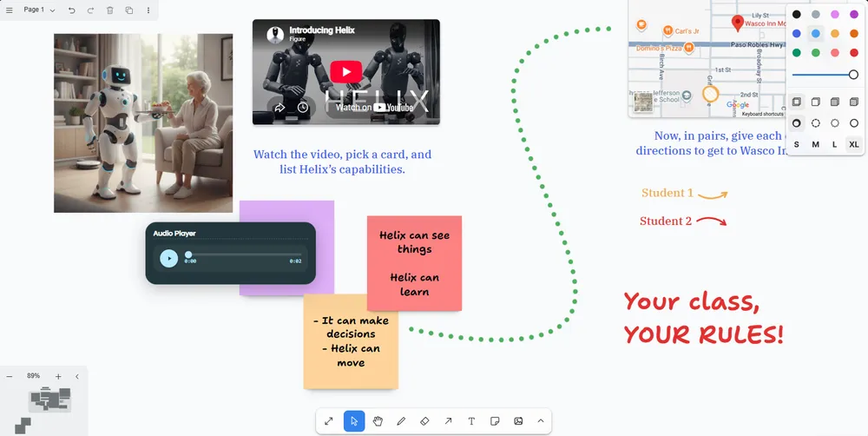Select the dashed line style
The width and height of the screenshot is (868, 436).
[x=815, y=123]
